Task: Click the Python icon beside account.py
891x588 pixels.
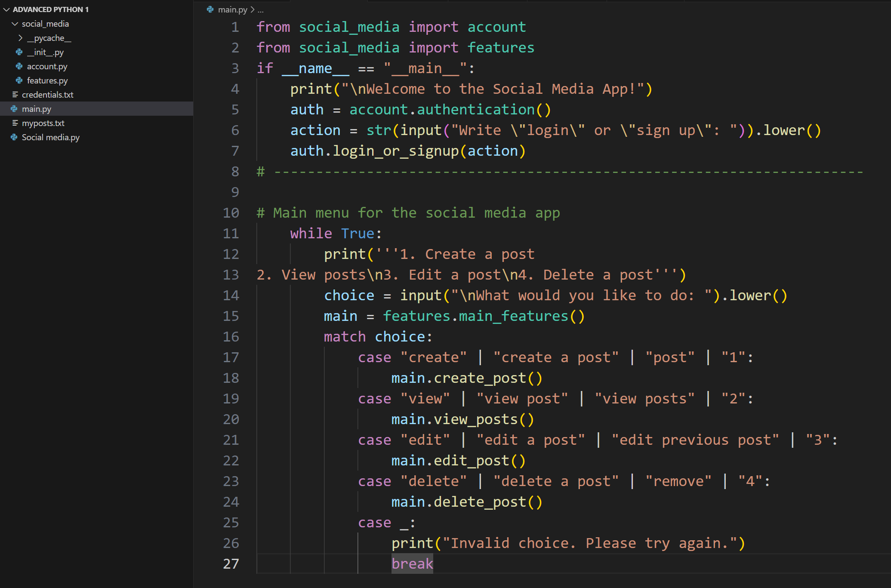Action: 19,66
